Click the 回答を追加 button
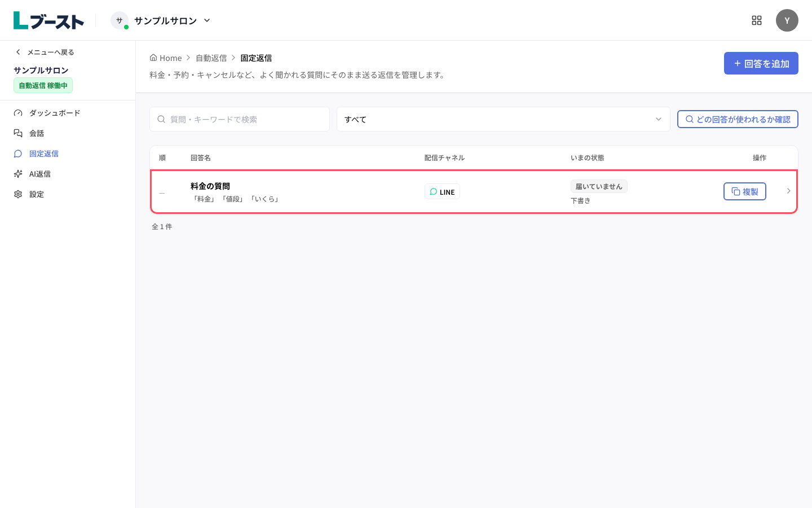Viewport: 812px width, 508px height. [761, 63]
